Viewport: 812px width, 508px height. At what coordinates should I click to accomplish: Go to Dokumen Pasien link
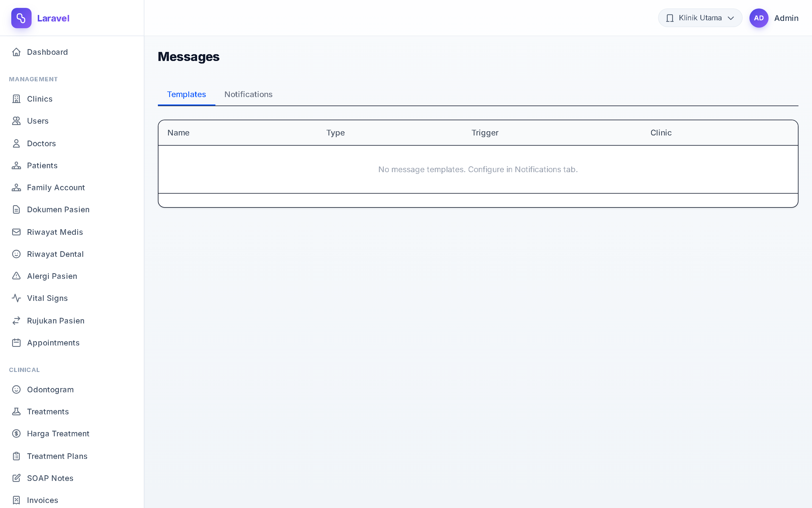pyautogui.click(x=72, y=210)
